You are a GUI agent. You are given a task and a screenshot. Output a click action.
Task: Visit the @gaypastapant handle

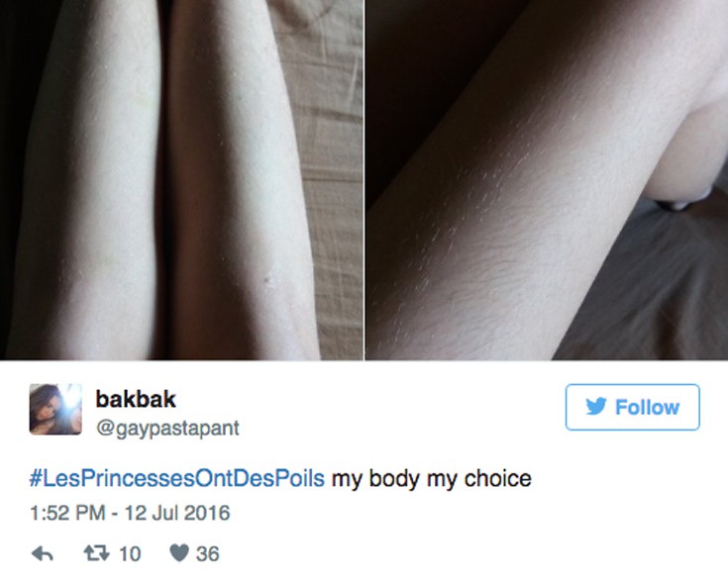(x=167, y=428)
